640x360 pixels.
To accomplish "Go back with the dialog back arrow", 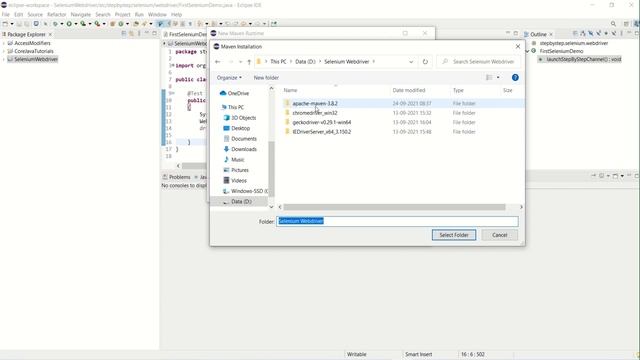I will pyautogui.click(x=218, y=62).
